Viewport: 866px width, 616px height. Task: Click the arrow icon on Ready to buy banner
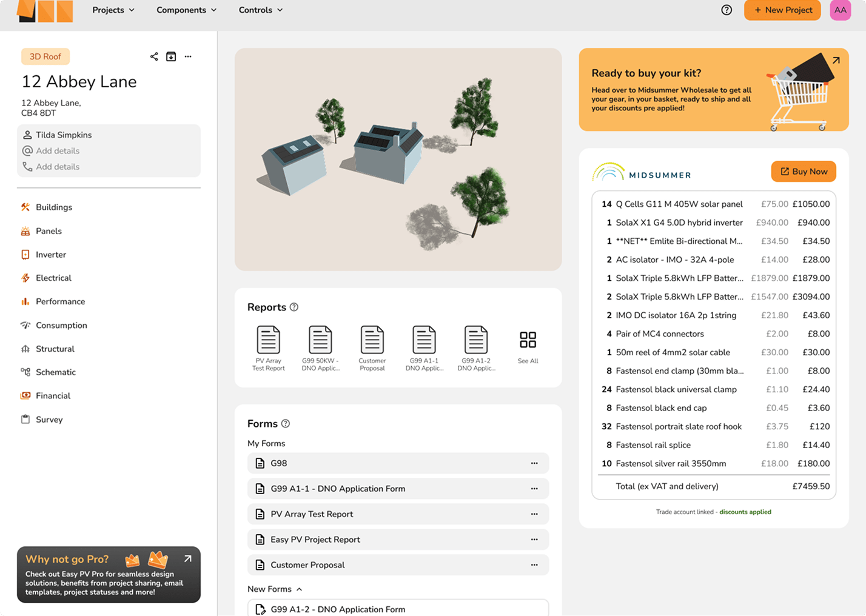coord(836,60)
